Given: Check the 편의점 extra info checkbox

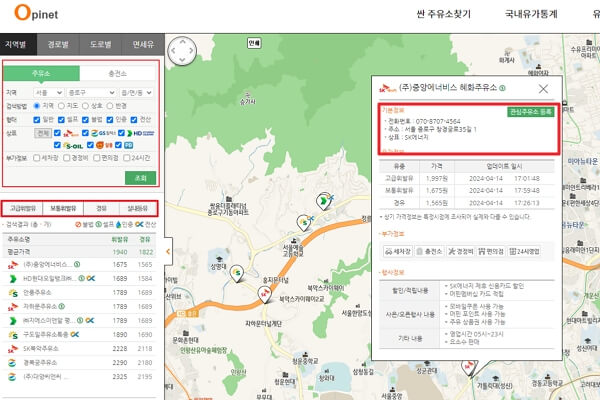Looking at the screenshot, I should point(97,158).
